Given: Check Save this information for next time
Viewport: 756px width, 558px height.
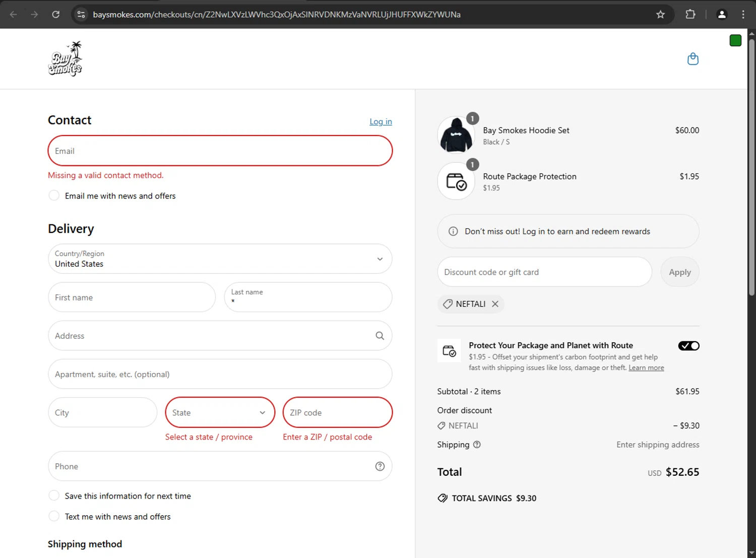Looking at the screenshot, I should click(x=54, y=496).
